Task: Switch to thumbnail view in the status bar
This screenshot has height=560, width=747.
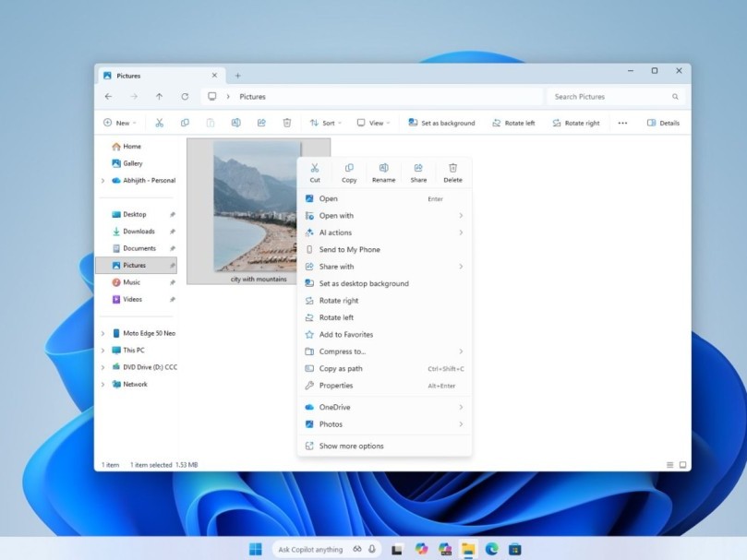Action: pos(682,465)
